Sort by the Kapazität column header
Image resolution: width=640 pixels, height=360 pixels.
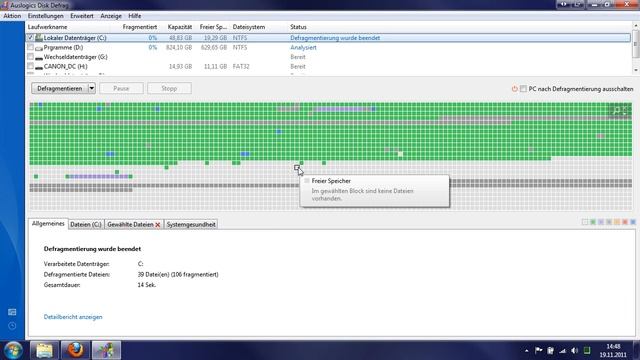click(x=180, y=27)
